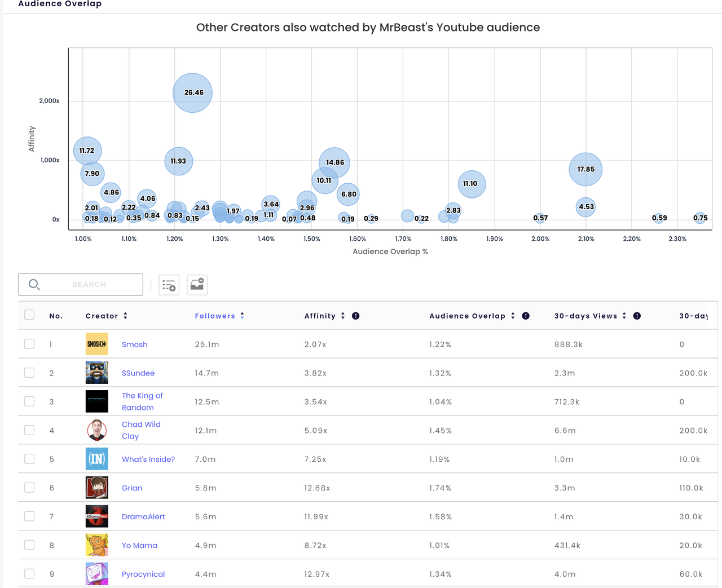This screenshot has height=588, width=722.
Task: Click the 26.46 bubble in chart
Action: coord(192,92)
